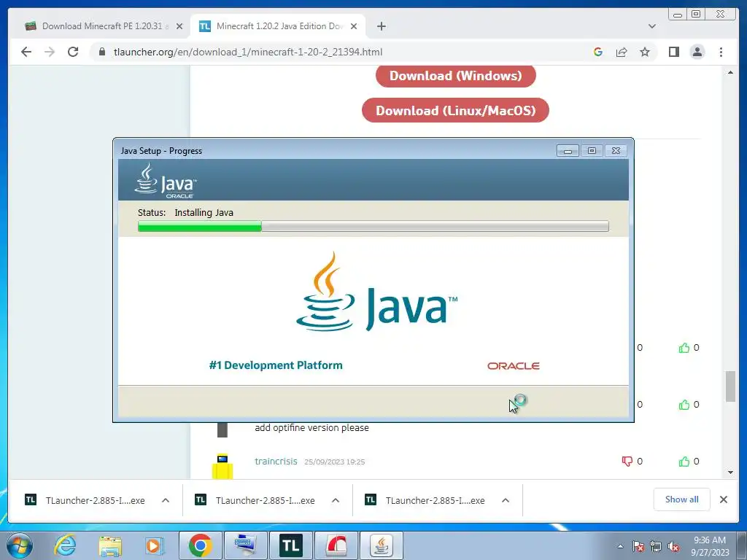Image resolution: width=747 pixels, height=560 pixels.
Task: Click the traincrisis yellow avatar
Action: point(222,466)
